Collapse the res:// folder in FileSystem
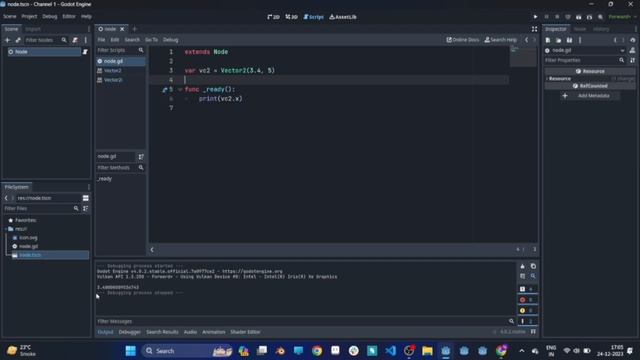The image size is (640, 360). click(6, 229)
